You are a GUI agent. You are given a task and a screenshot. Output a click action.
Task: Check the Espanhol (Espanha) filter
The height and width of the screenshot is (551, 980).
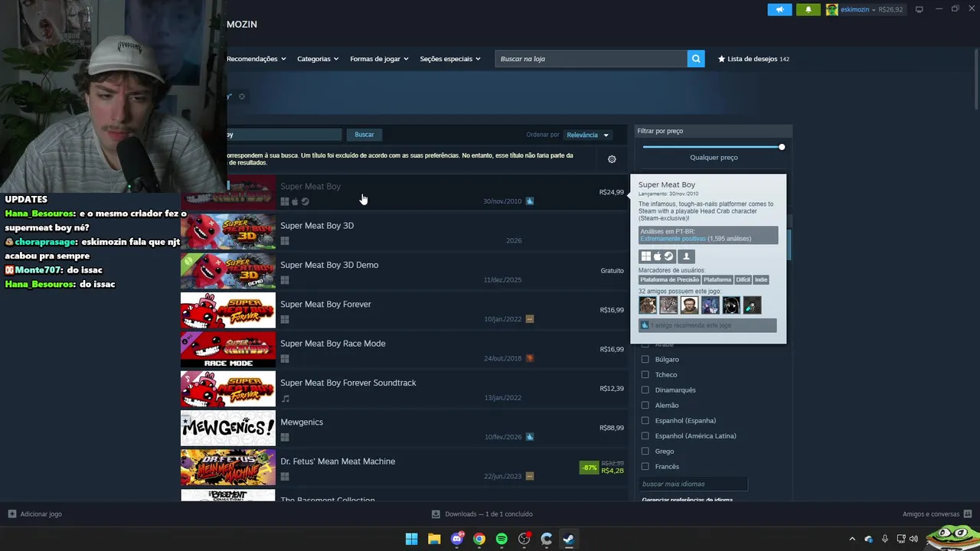pos(645,420)
